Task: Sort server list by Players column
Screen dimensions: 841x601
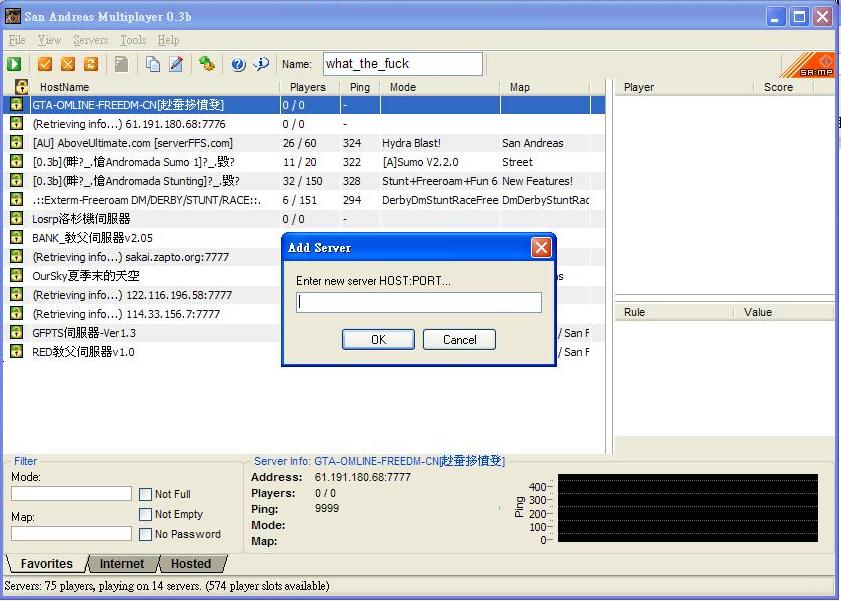Action: (x=310, y=87)
